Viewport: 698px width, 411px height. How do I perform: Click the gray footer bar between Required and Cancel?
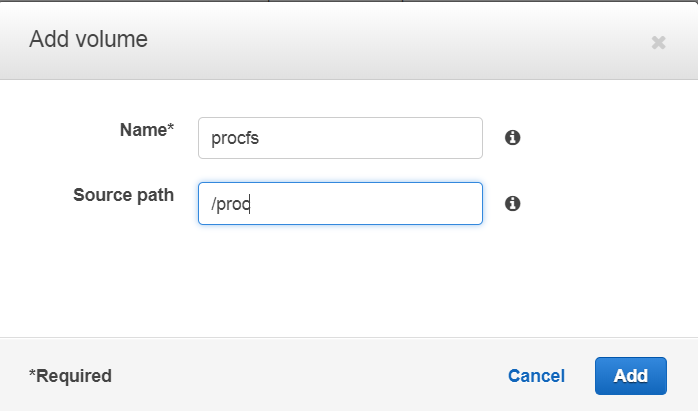(300, 376)
